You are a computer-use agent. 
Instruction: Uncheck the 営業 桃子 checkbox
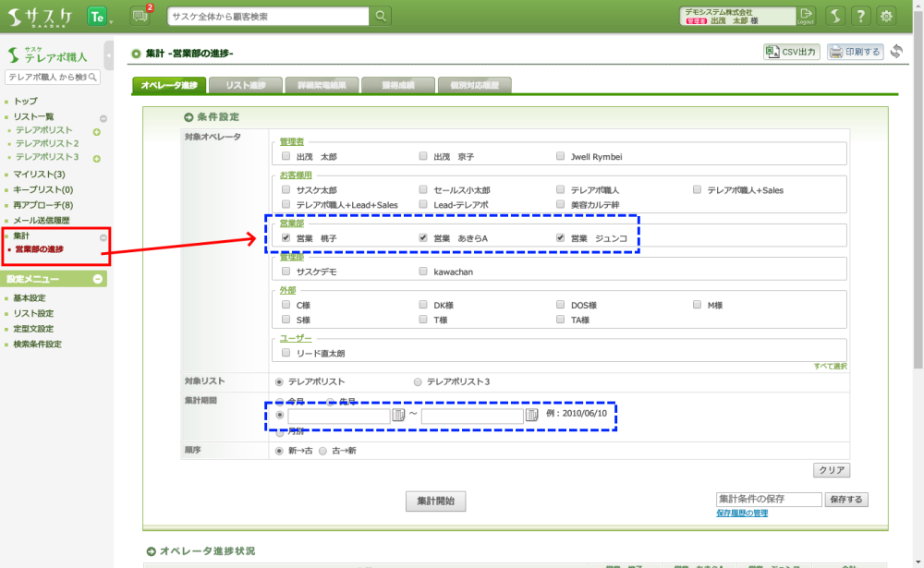tap(286, 238)
